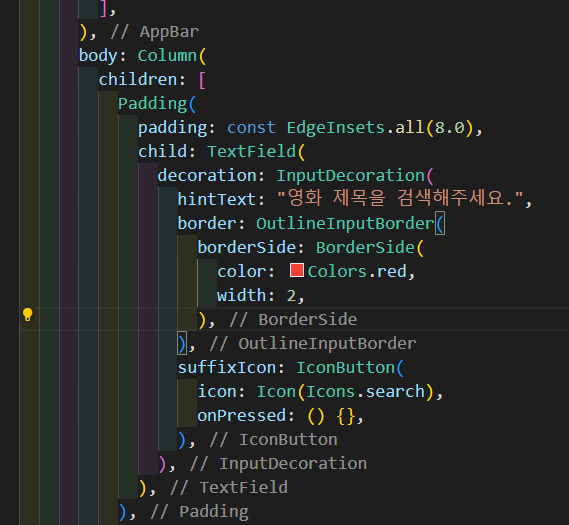Screen dimensions: 569x525
Task: Click the 'hintText' property
Action: tap(217, 200)
